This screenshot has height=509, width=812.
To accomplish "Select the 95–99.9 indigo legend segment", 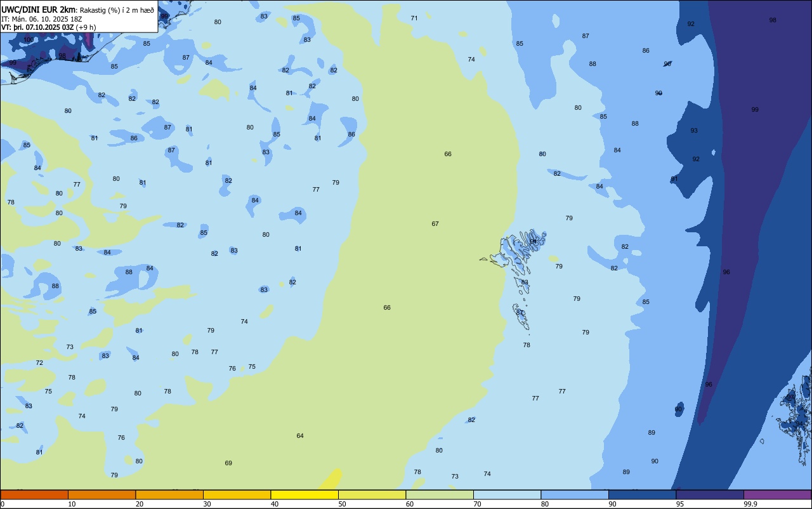I will pos(710,494).
